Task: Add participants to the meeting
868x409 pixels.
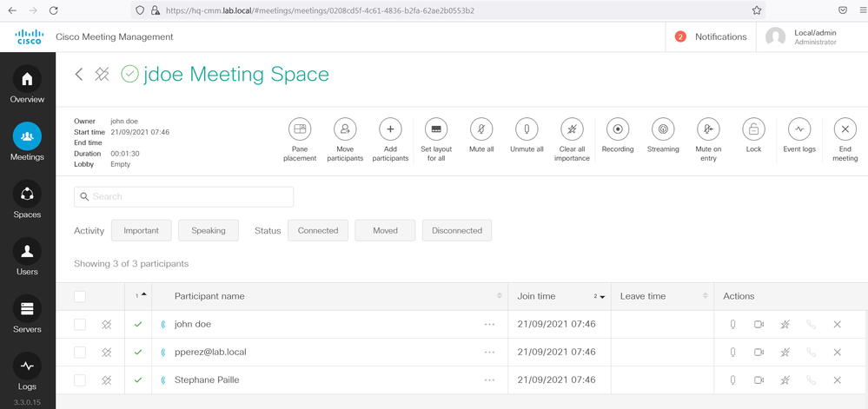Action: (x=390, y=129)
